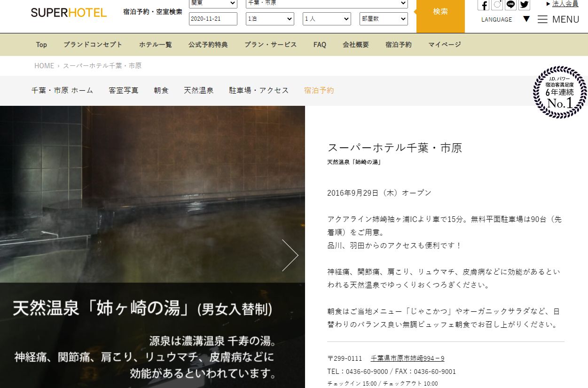The height and width of the screenshot is (388, 588).
Task: Open the Facebook social icon
Action: tap(484, 5)
